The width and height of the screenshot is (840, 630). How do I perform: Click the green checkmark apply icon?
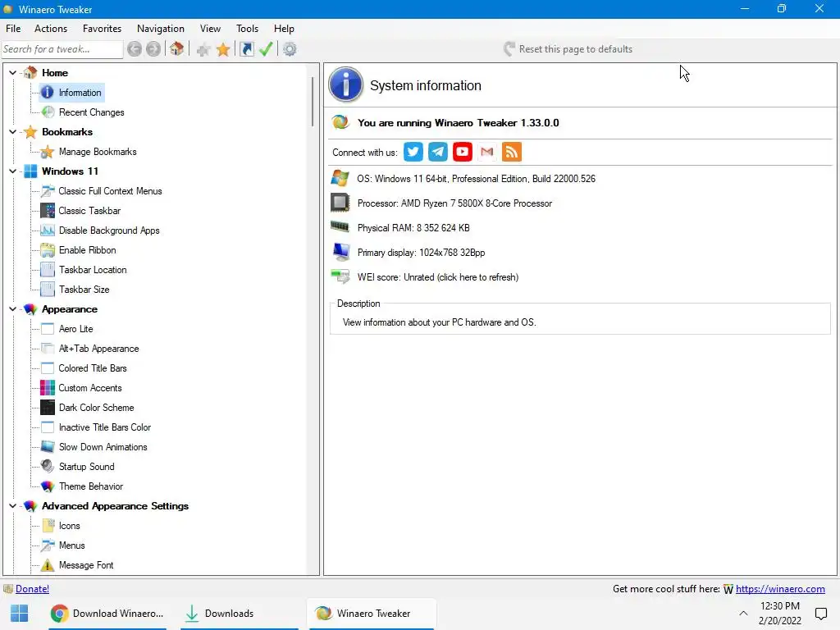266,49
